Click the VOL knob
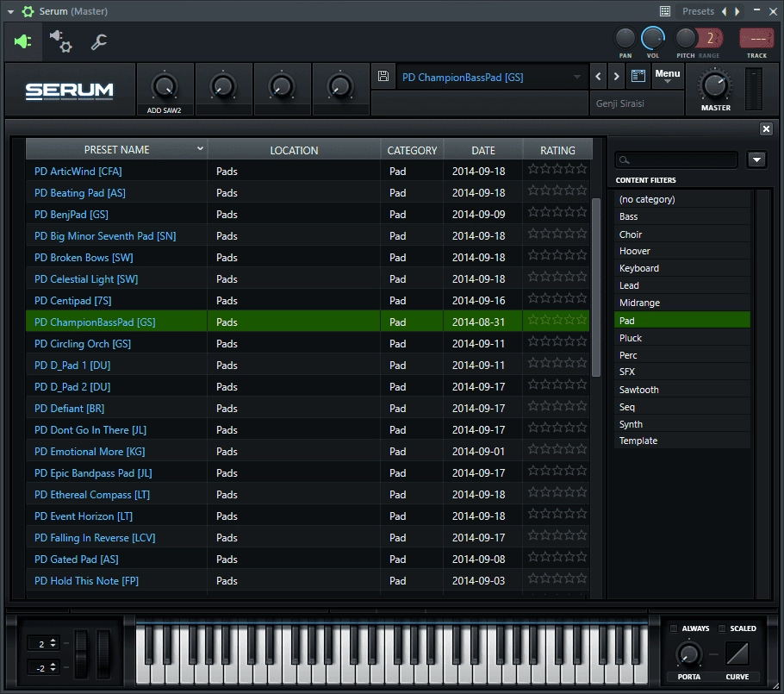 [652, 39]
